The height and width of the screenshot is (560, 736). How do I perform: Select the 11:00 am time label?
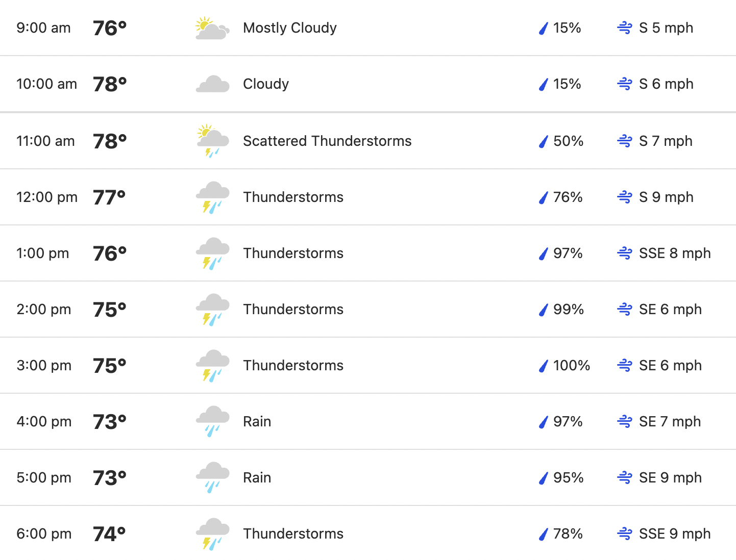[45, 141]
